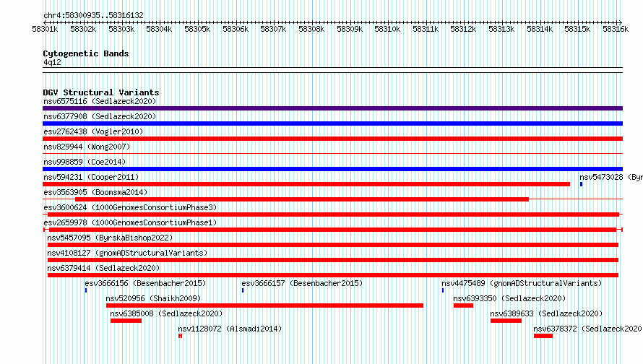Image resolution: width=643 pixels, height=364 pixels.
Task: Click the nsv829944 (Wong2007) label
Action: (x=87, y=147)
